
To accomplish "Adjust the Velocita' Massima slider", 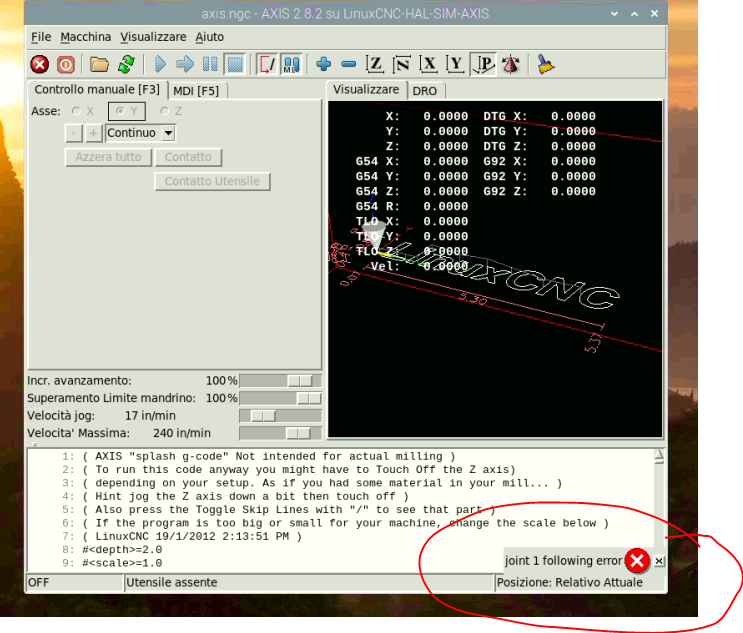I will click(281, 433).
